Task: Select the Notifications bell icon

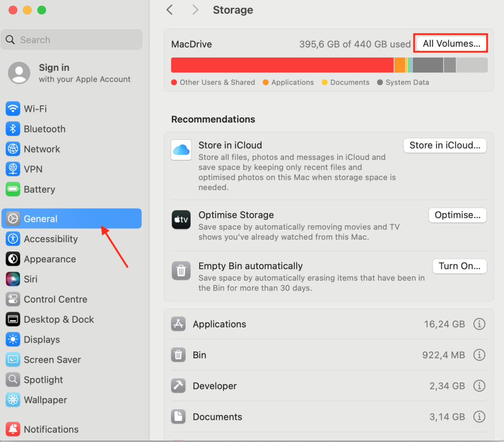Action: point(13,429)
